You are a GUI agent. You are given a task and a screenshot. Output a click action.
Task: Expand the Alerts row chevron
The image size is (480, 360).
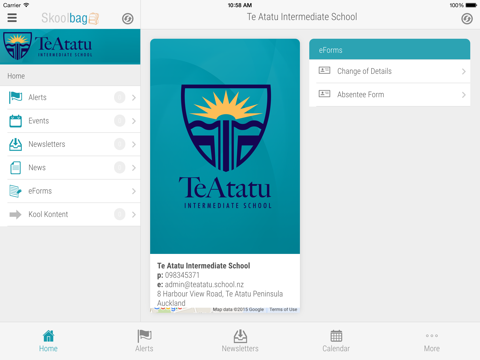(x=134, y=98)
